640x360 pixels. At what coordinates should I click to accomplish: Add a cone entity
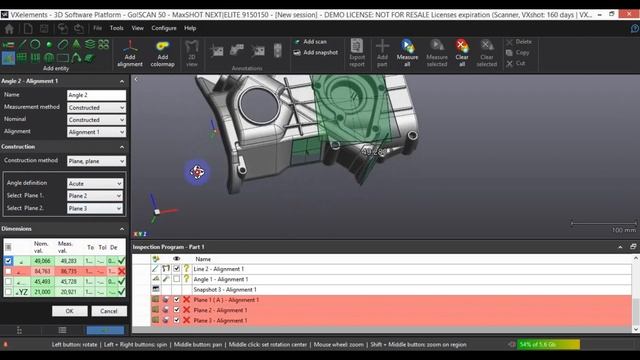[76, 44]
